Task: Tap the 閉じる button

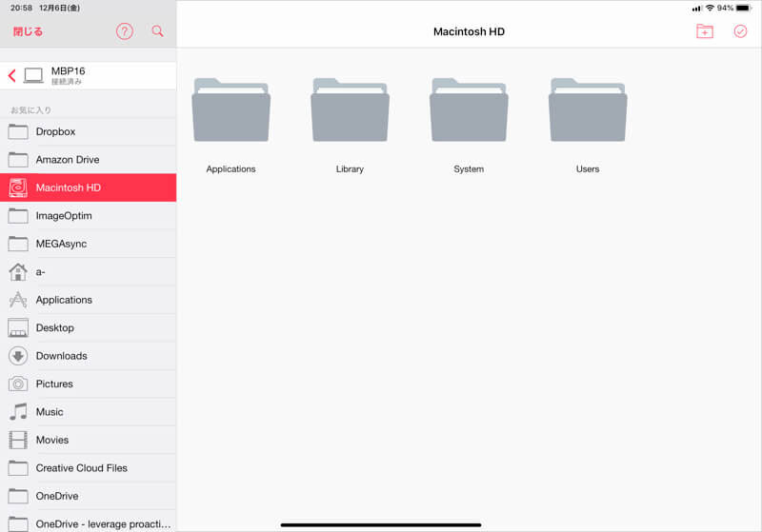Action: [x=28, y=31]
